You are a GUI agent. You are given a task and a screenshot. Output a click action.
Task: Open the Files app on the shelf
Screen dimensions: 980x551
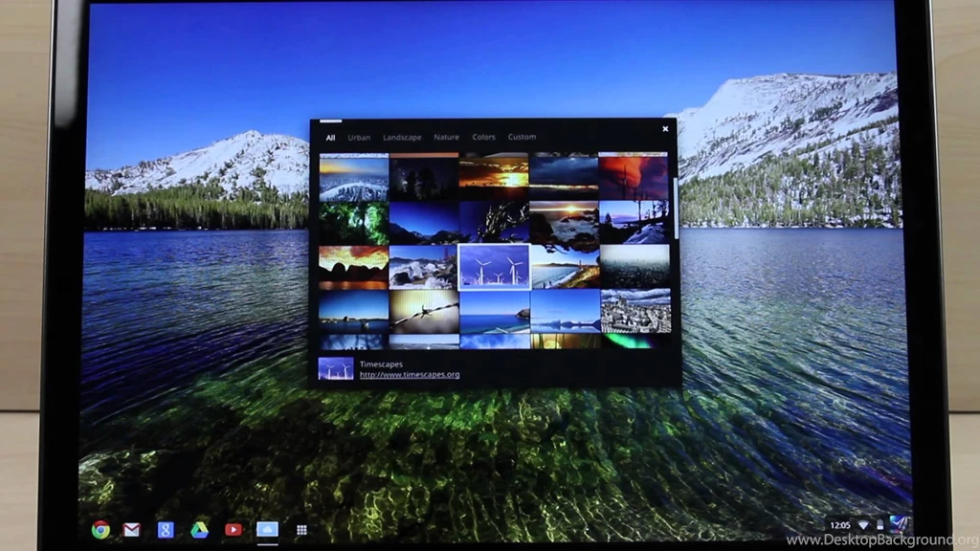pyautogui.click(x=266, y=528)
